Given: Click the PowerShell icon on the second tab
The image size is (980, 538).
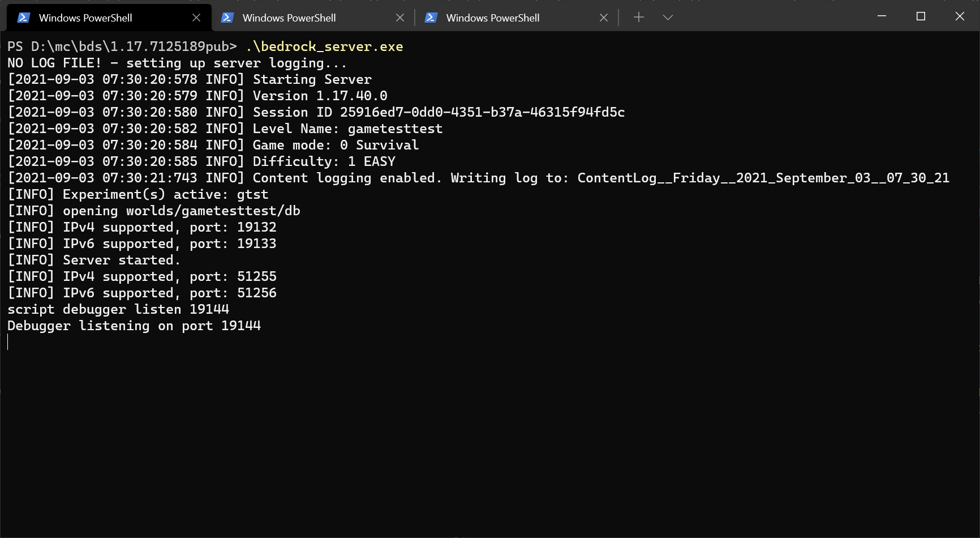Looking at the screenshot, I should pyautogui.click(x=227, y=18).
